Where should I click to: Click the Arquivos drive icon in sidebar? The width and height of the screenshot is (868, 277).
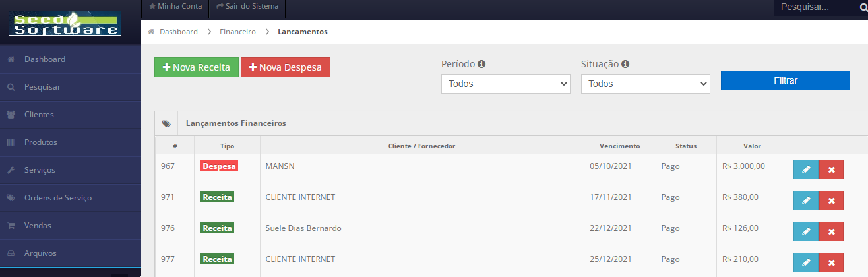[11, 253]
